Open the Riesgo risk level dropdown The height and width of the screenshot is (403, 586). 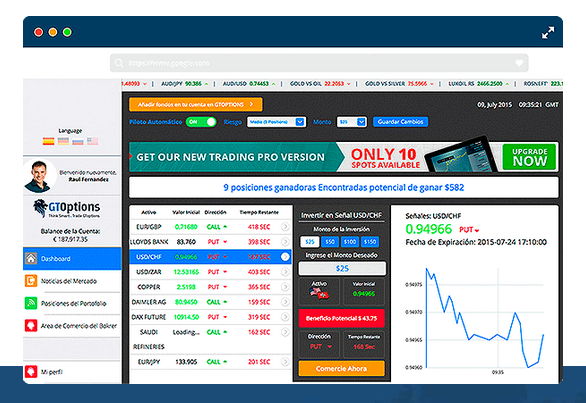pyautogui.click(x=276, y=122)
